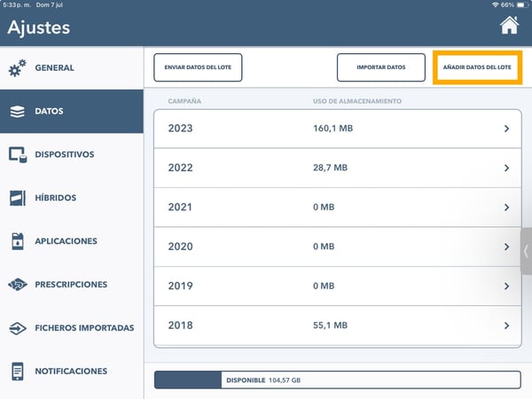Click the USO DE ALMACENAMIENTO column header

(357, 101)
